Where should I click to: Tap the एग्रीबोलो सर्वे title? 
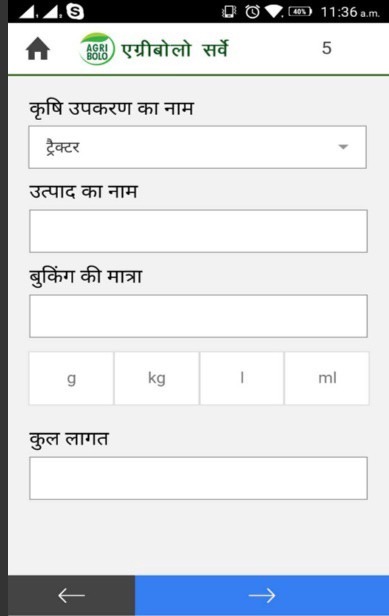(175, 49)
